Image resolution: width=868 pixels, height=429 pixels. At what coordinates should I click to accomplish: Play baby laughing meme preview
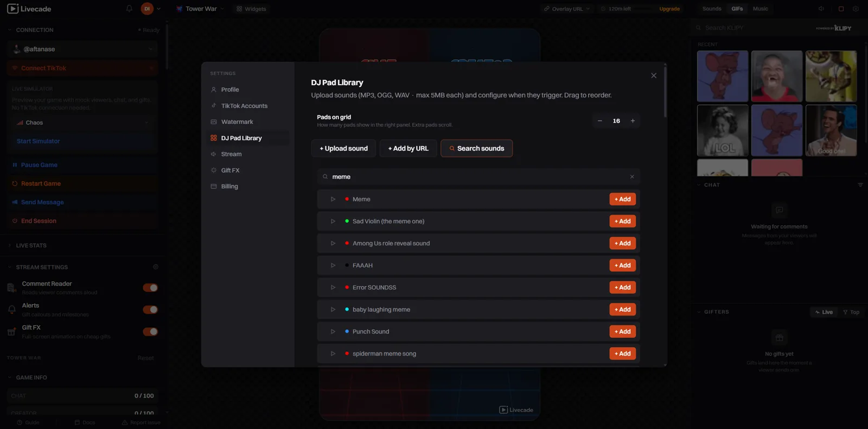pos(333,310)
